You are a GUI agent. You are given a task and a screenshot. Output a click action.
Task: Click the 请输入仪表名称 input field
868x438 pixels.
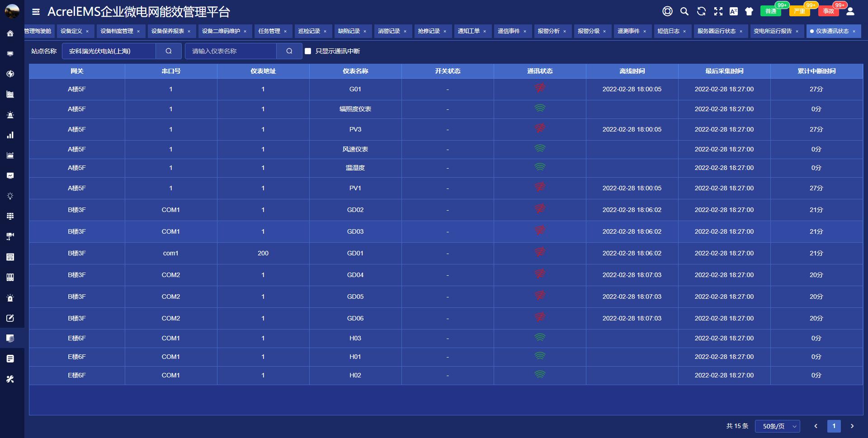coord(231,51)
